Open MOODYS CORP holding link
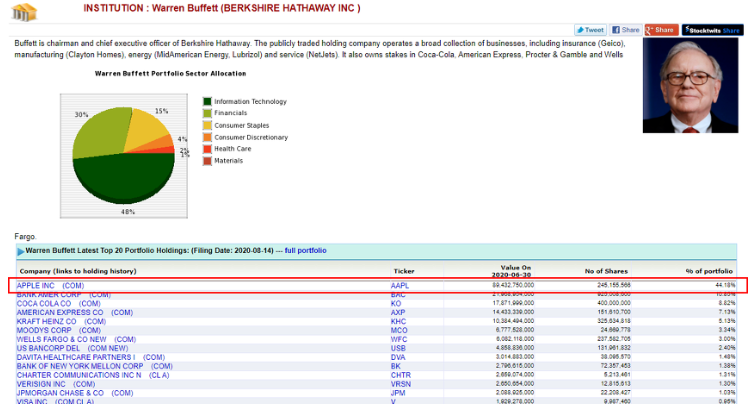The height and width of the screenshot is (404, 754). point(59,330)
